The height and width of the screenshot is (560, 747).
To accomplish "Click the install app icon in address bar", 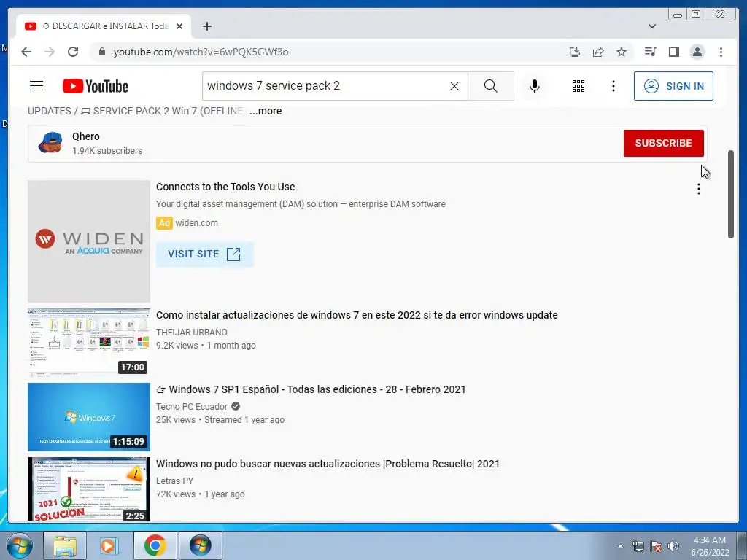I will click(575, 52).
